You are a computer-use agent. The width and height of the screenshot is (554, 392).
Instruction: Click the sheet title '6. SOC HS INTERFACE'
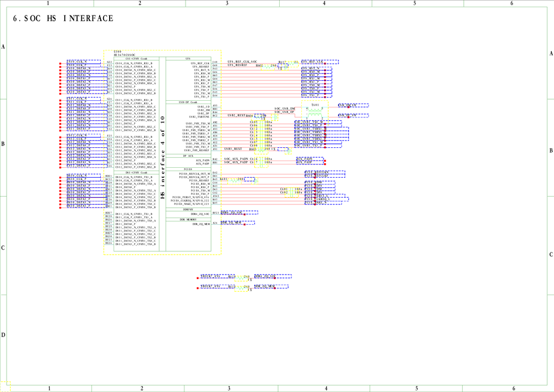click(63, 18)
